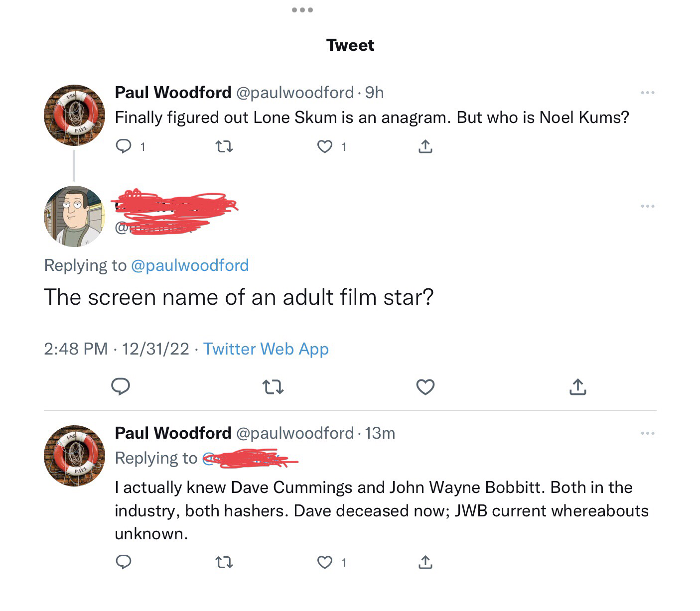Image resolution: width=700 pixels, height=611 pixels.
Task: Reply to the adult film star tweet
Action: click(x=121, y=386)
